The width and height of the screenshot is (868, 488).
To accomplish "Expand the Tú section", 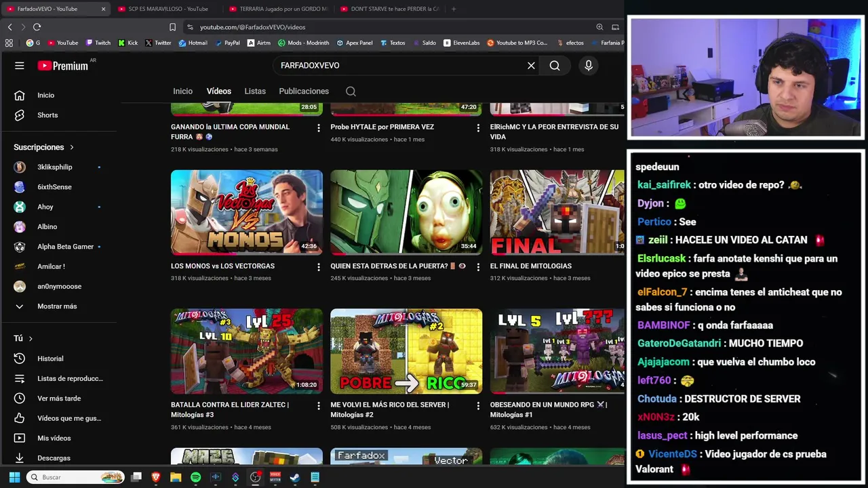I will [23, 338].
